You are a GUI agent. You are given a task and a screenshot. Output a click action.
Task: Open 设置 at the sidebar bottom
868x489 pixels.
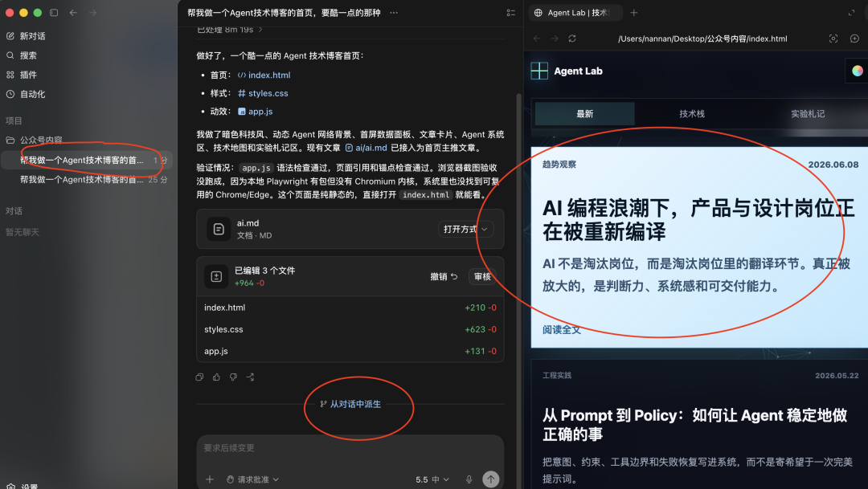coord(23,487)
